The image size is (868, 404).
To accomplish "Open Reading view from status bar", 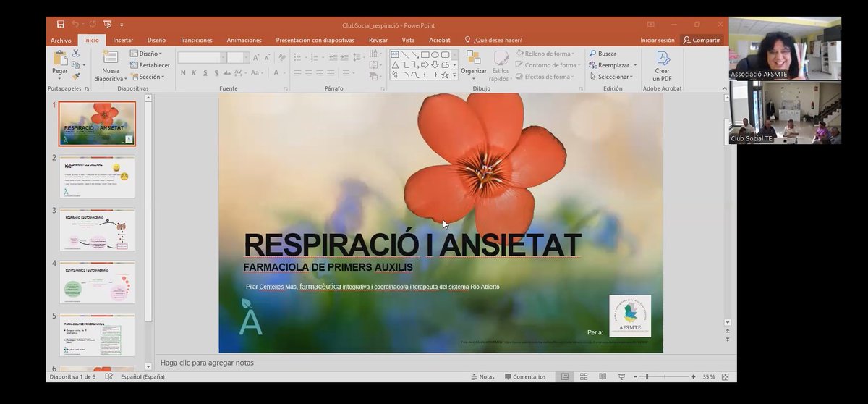I will (602, 376).
